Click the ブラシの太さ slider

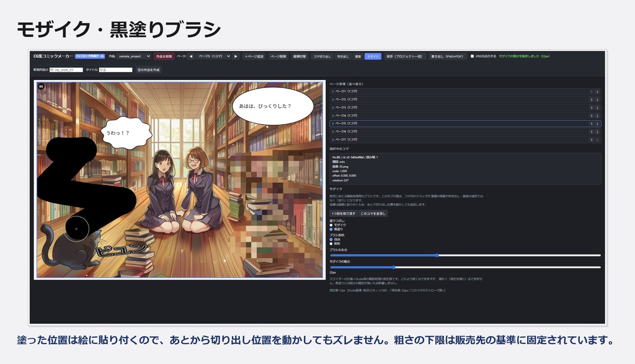(x=465, y=255)
